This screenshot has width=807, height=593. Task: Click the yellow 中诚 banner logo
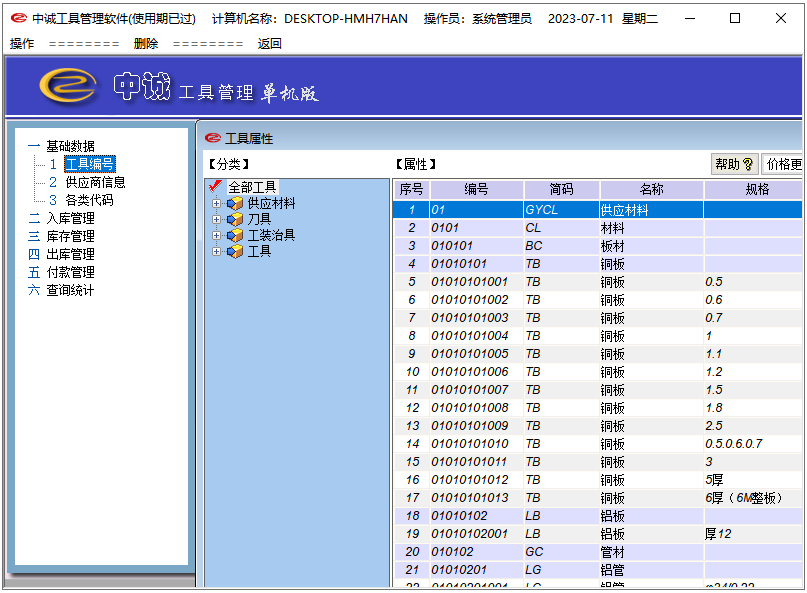pyautogui.click(x=67, y=85)
